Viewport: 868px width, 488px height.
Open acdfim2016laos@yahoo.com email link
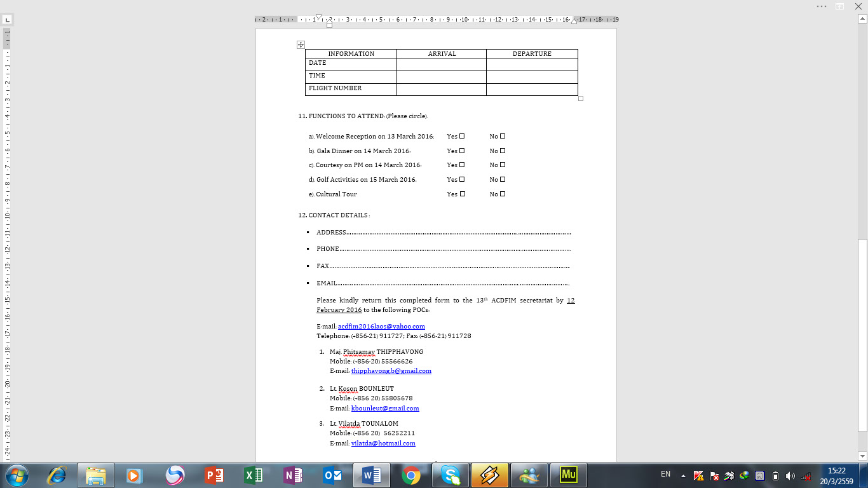[x=381, y=327]
